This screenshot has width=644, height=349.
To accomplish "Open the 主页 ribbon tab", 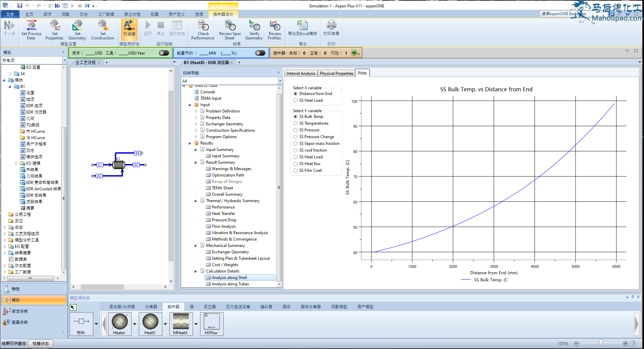I will tap(29, 14).
